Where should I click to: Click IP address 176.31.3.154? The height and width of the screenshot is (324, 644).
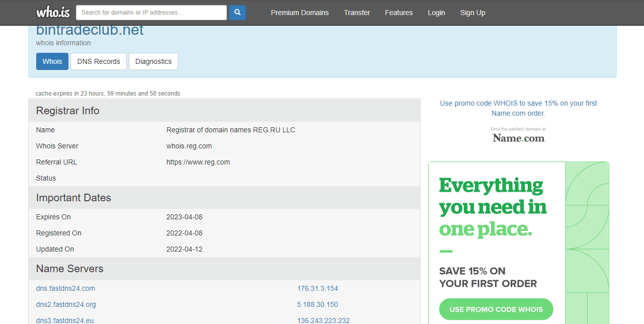(317, 288)
